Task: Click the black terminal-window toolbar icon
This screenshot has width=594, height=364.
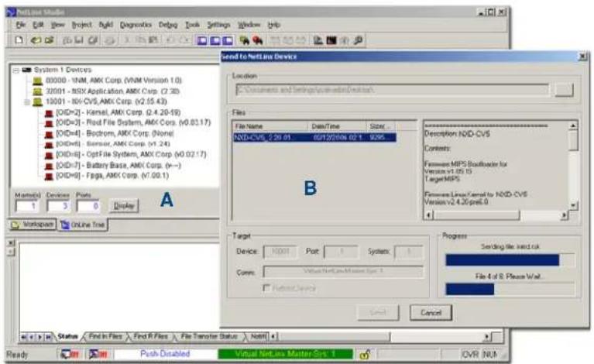Action: tap(331, 40)
